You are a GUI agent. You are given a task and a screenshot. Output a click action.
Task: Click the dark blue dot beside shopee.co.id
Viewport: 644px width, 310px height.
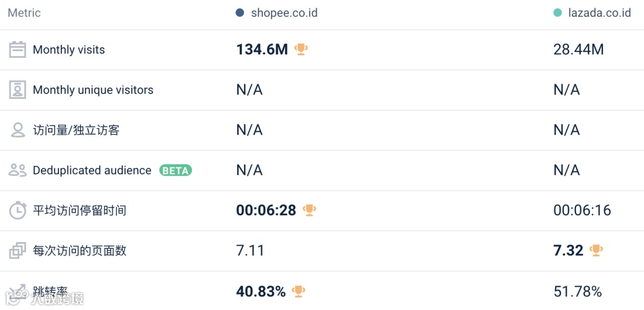[240, 13]
